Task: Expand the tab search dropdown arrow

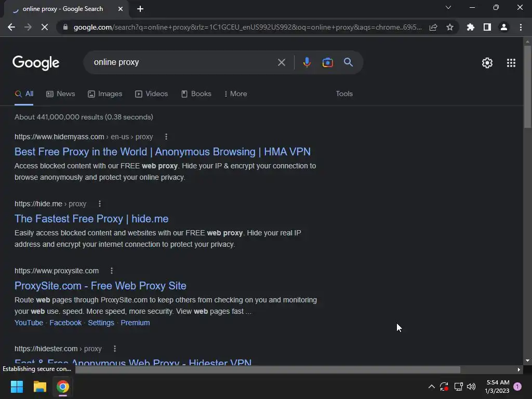Action: tap(448, 7)
